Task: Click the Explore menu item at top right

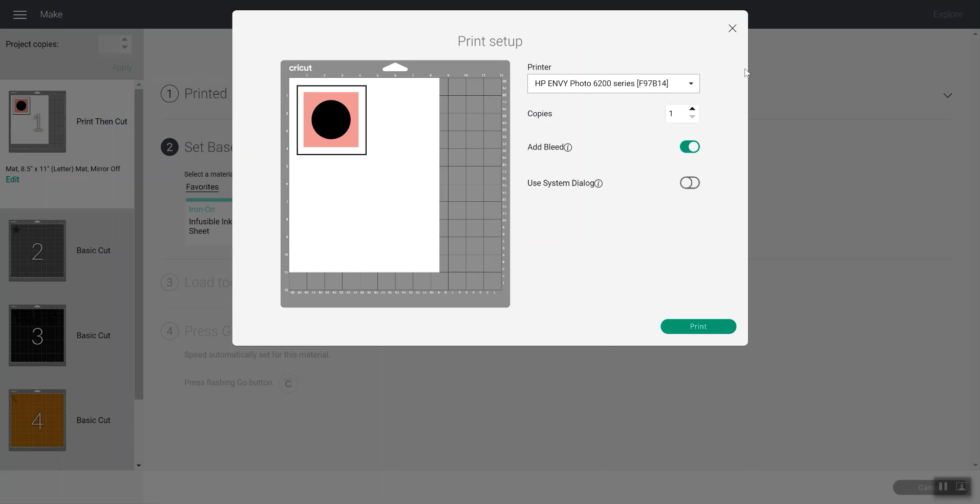Action: 948,14
